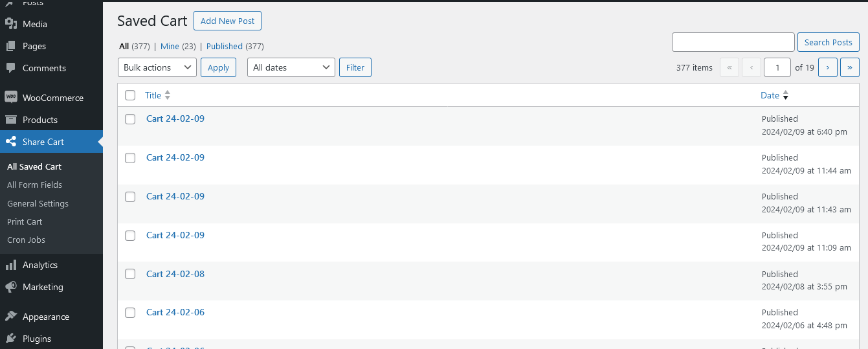The height and width of the screenshot is (349, 868).
Task: Click the Search Posts button
Action: (x=829, y=42)
